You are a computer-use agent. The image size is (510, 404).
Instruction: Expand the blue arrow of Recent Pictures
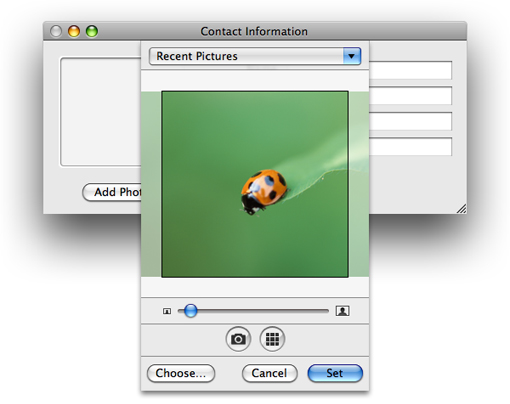(x=352, y=56)
